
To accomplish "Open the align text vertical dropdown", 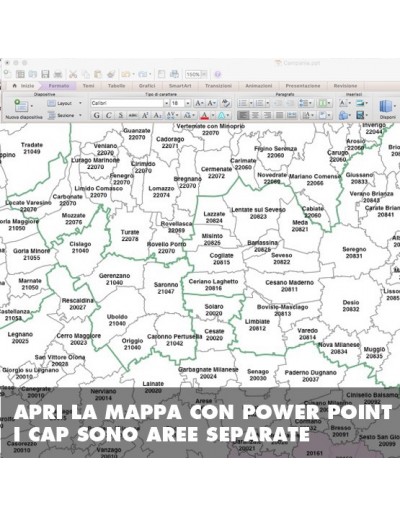I will (324, 115).
